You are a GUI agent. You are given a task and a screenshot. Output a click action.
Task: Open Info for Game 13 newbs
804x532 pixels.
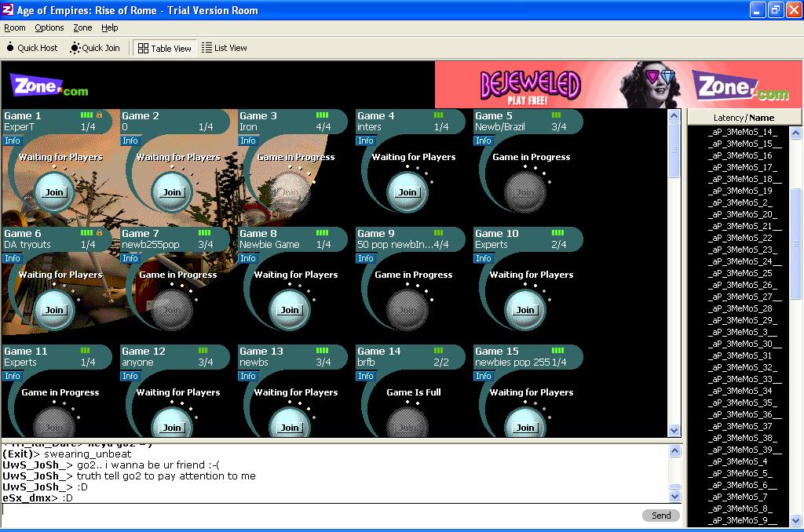click(247, 376)
